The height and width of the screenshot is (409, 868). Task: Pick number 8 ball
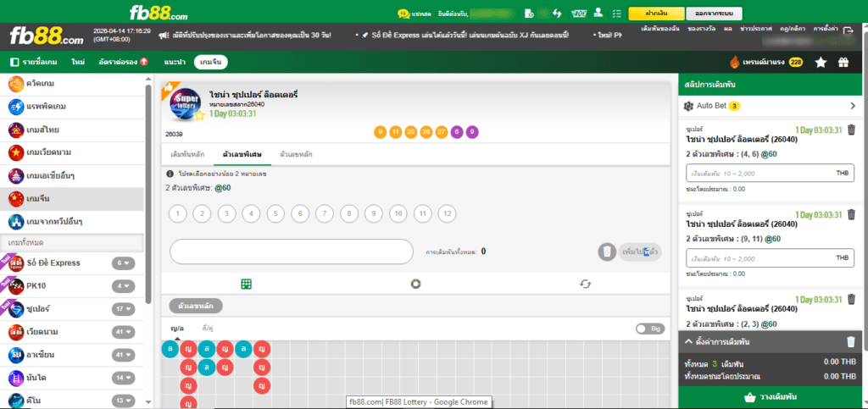[349, 213]
